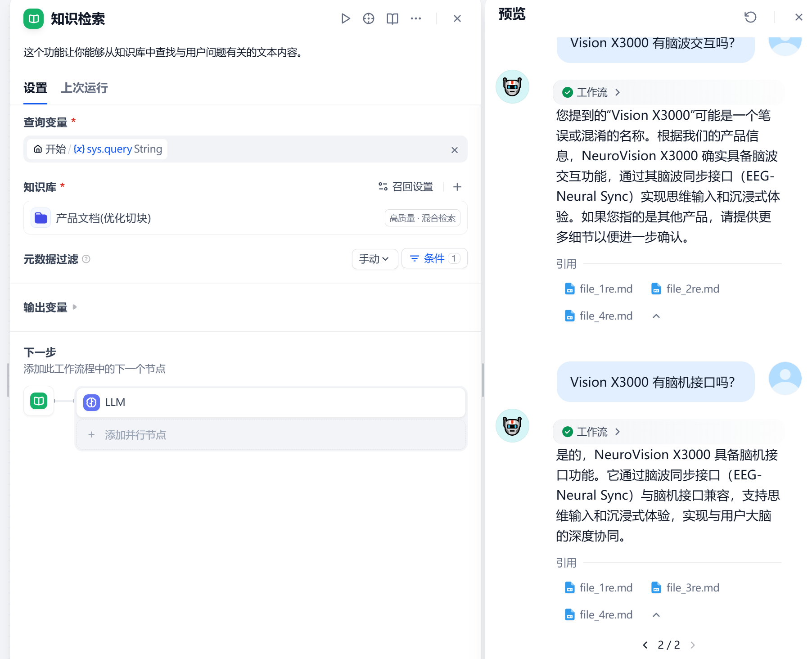The image size is (812, 659).
Task: Open the three-dot more options menu
Action: (x=416, y=18)
